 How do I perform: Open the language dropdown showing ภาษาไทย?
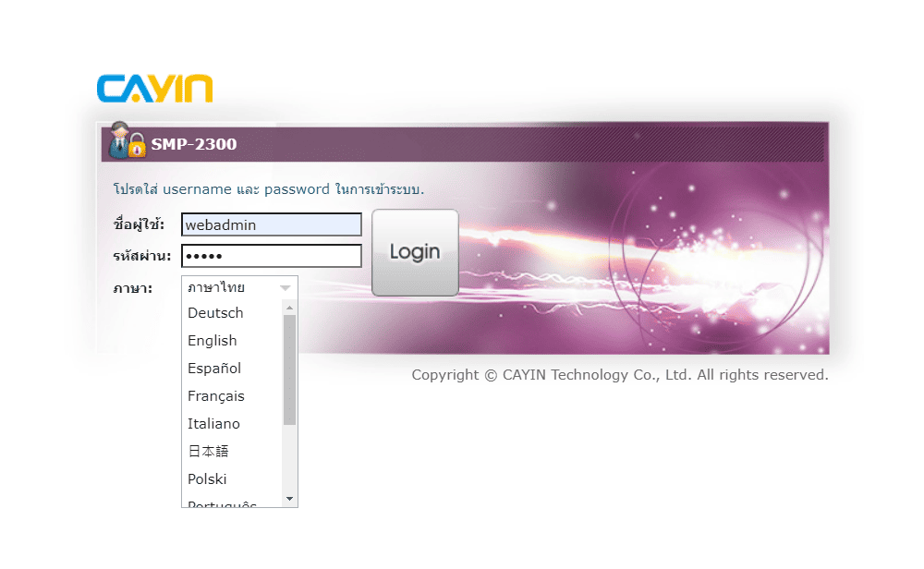239,287
